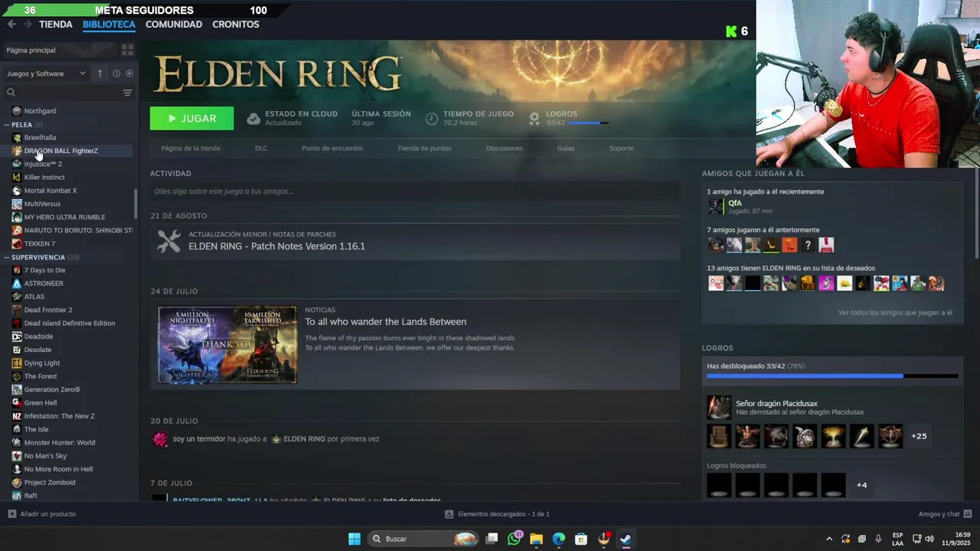Click the achievements progress bar under Has desbloqueado
This screenshot has width=980, height=551.
[x=832, y=376]
